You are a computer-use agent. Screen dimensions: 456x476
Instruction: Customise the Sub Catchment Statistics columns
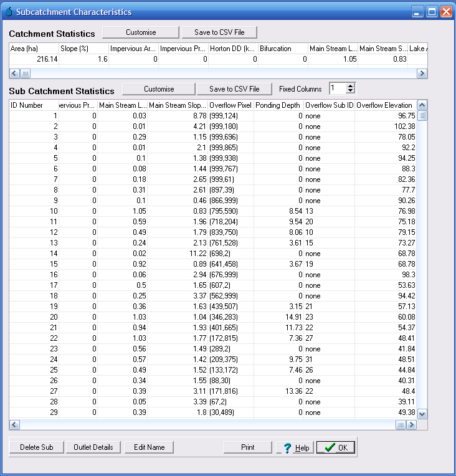(x=158, y=89)
